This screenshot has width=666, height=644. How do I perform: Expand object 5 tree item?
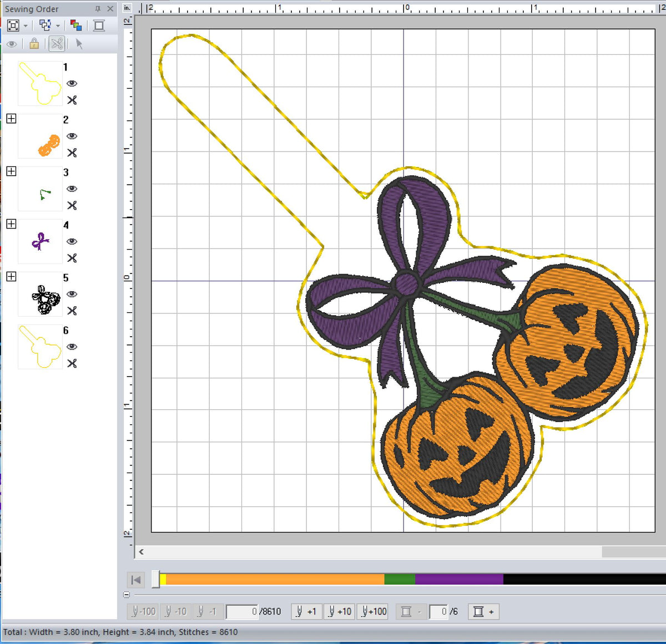pyautogui.click(x=11, y=277)
